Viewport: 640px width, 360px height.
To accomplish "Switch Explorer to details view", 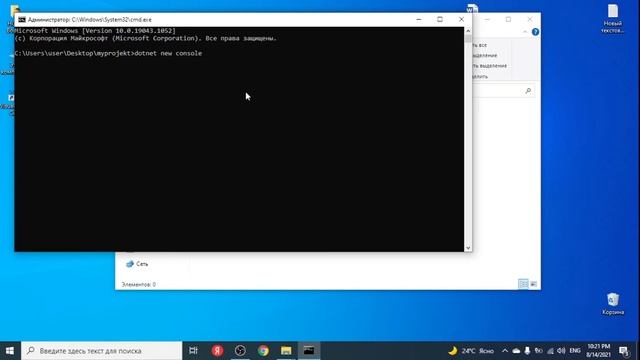I will (x=523, y=284).
